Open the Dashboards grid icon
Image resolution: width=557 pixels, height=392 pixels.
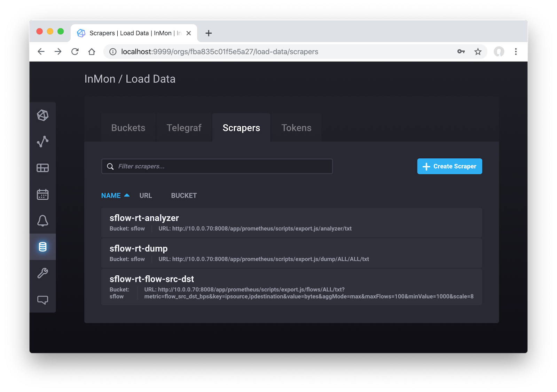pos(42,168)
